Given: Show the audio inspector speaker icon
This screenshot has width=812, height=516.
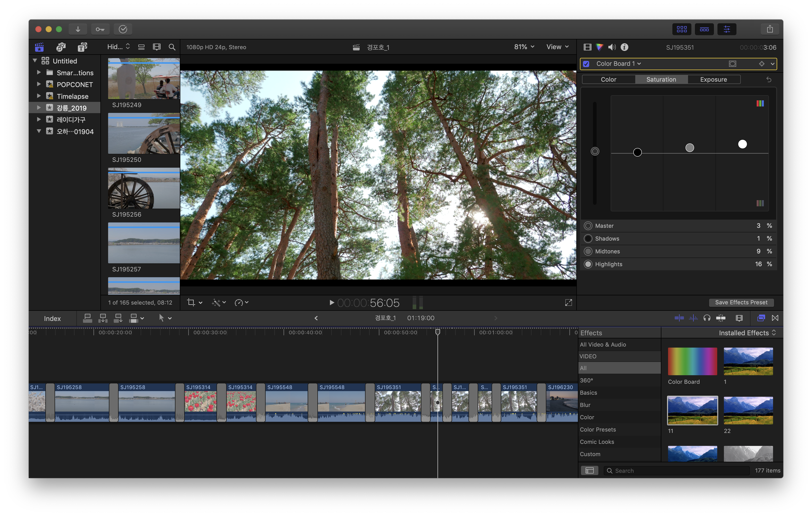Looking at the screenshot, I should [612, 47].
